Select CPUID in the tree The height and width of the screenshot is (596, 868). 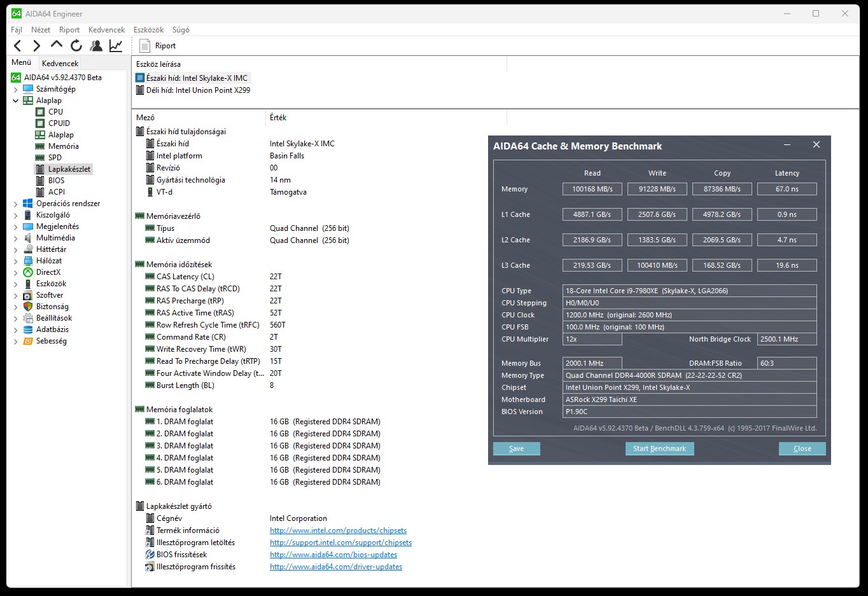coord(59,123)
